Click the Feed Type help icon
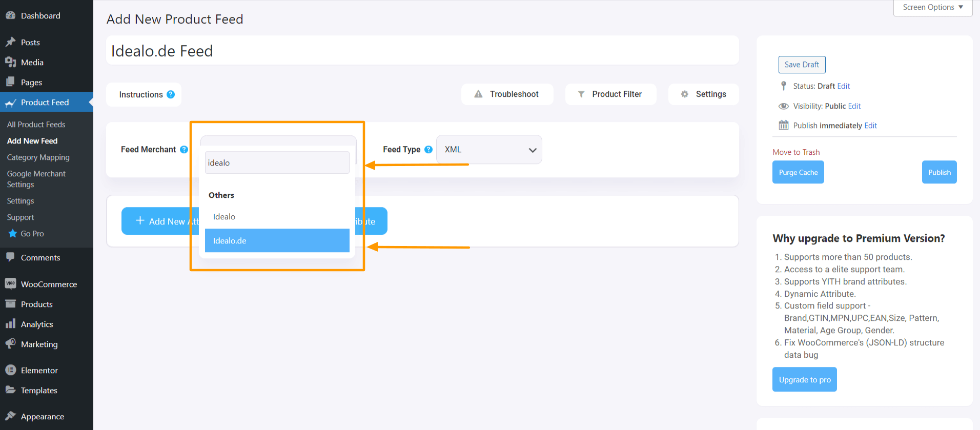 click(x=428, y=150)
